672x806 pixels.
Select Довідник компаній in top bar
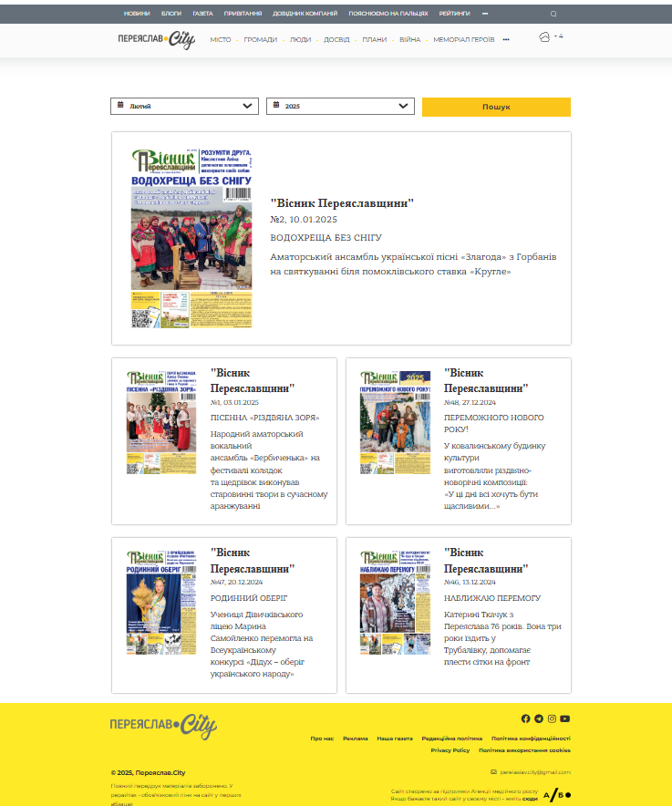pos(305,15)
